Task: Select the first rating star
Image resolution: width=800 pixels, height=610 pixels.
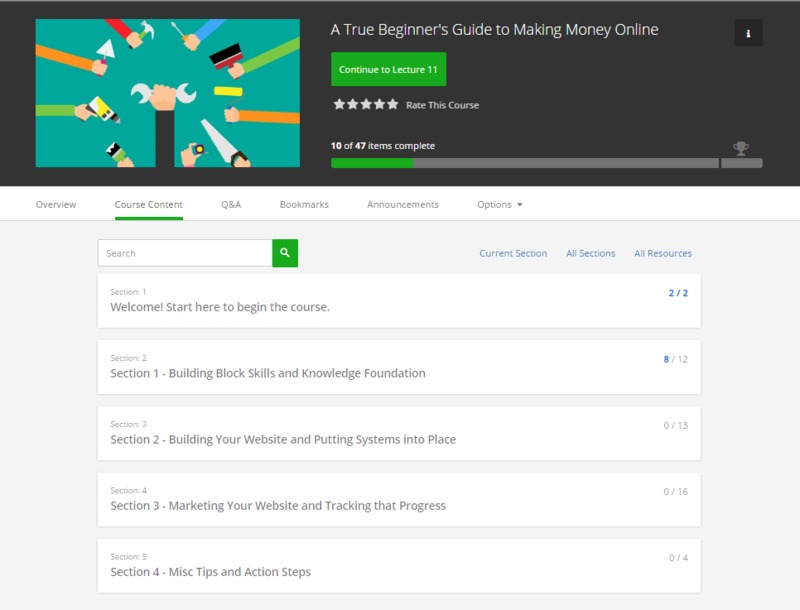Action: point(339,104)
